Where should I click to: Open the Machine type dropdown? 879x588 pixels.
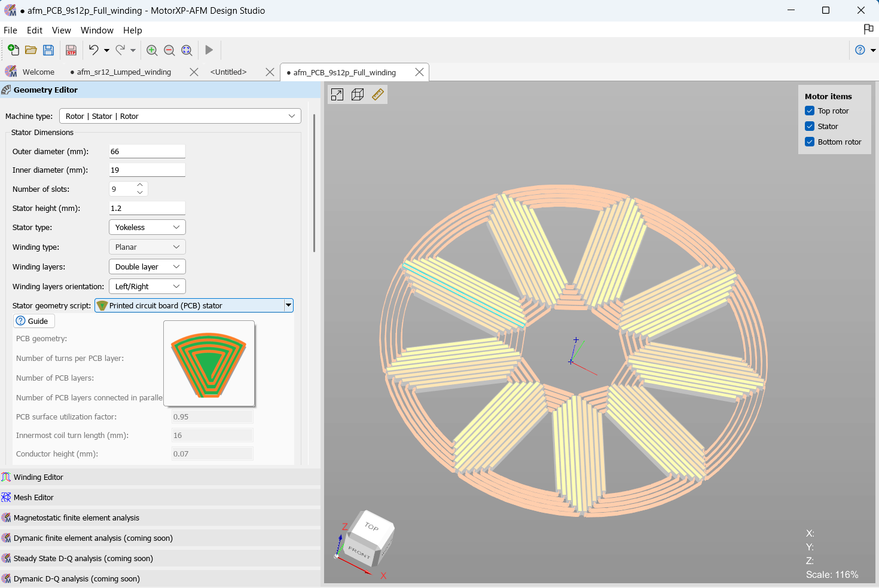(291, 116)
